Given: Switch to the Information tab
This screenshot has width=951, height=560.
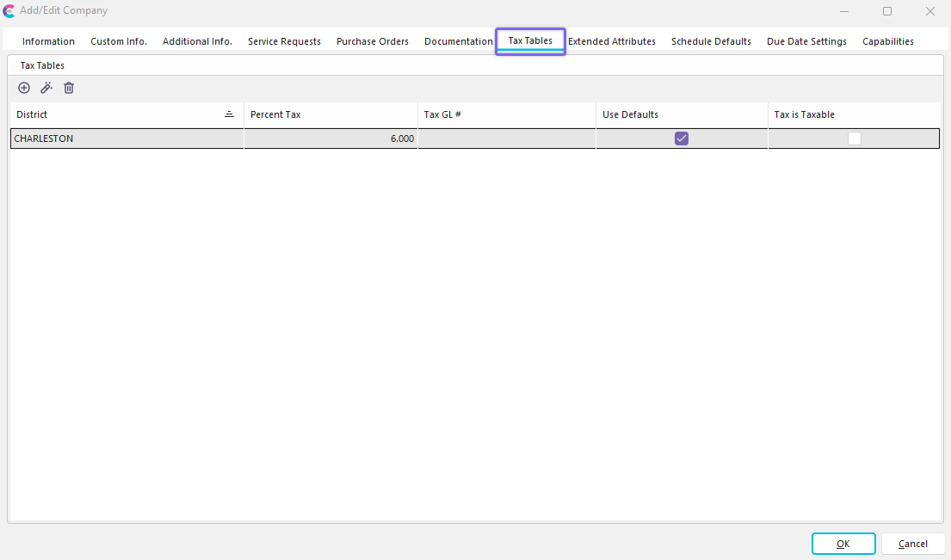Looking at the screenshot, I should coord(48,41).
